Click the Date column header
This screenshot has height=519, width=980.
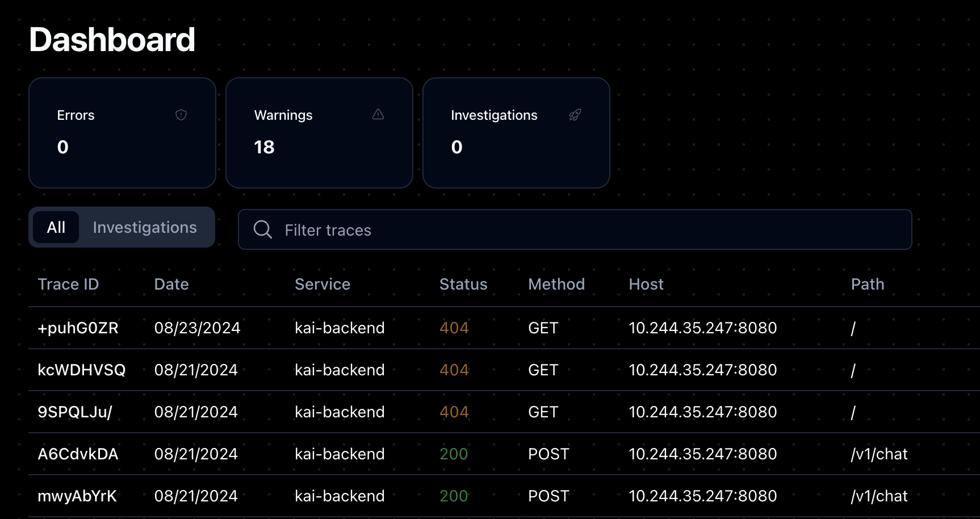tap(171, 284)
